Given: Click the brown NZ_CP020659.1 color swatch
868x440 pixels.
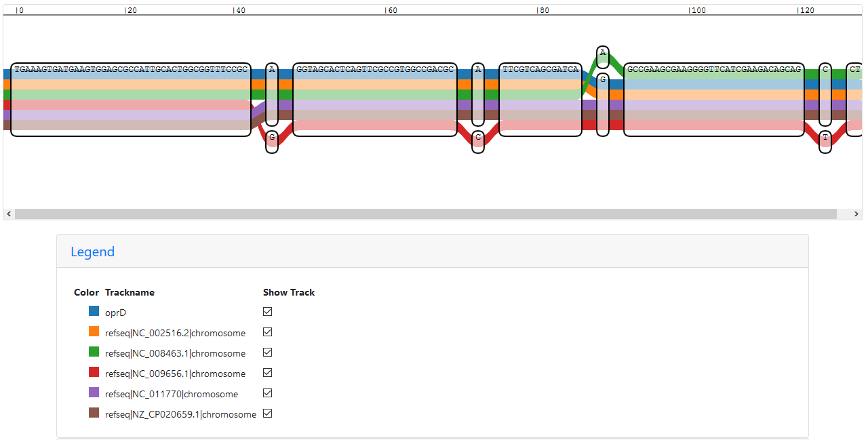Looking at the screenshot, I should click(x=94, y=414).
